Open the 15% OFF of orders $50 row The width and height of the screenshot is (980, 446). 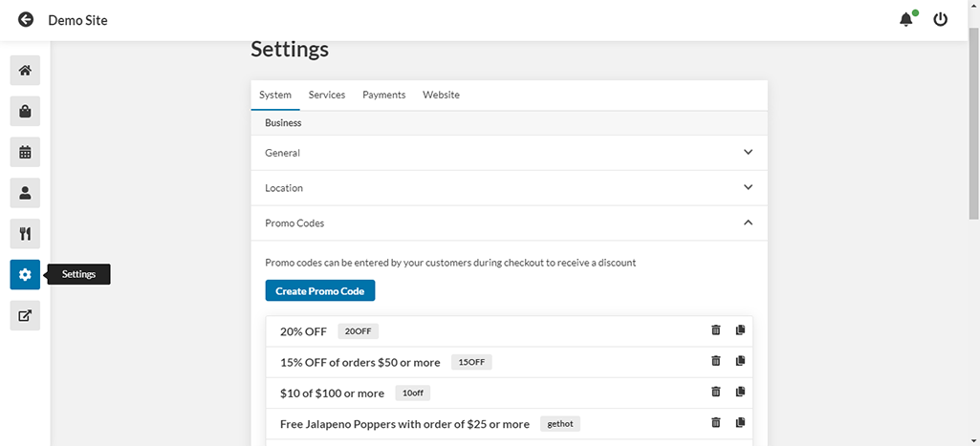click(x=510, y=362)
